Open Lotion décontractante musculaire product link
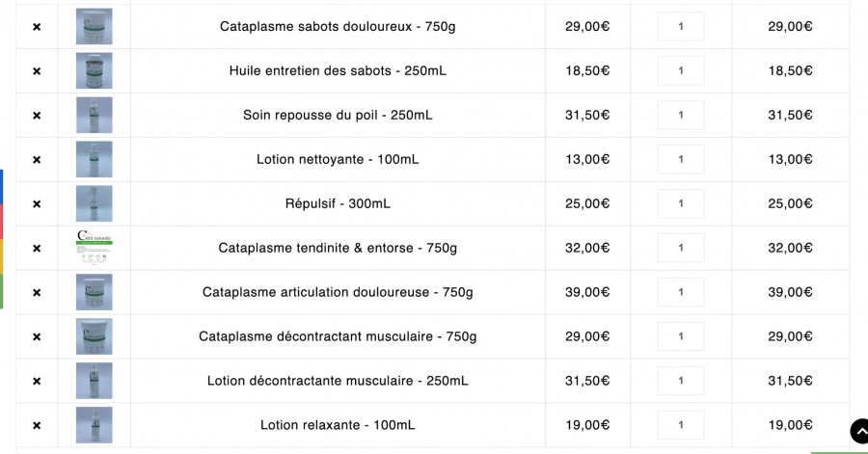This screenshot has height=454, width=868. (x=338, y=381)
